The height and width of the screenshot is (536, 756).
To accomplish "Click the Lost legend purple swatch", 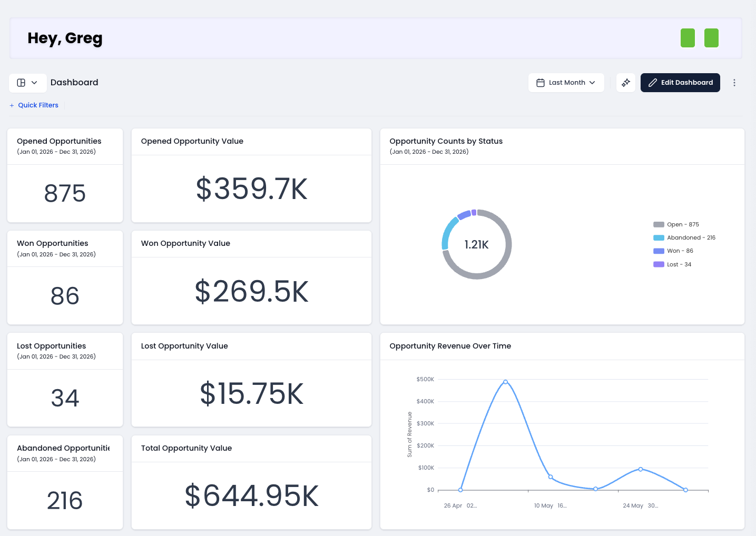I will pyautogui.click(x=659, y=264).
